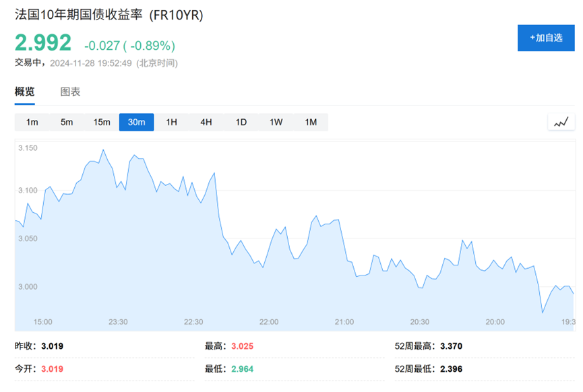This screenshot has width=583, height=392.
Task: Select the 5m time interval
Action: [x=65, y=122]
